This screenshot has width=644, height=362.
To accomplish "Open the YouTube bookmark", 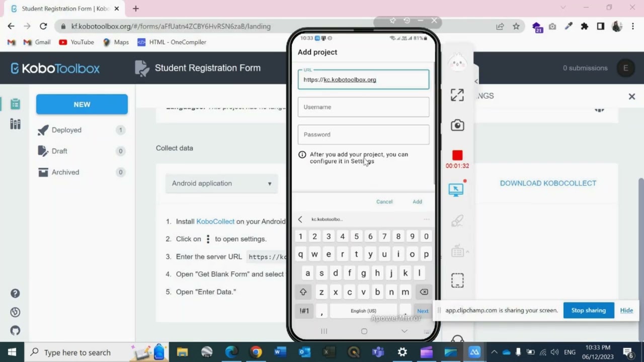I will [76, 42].
